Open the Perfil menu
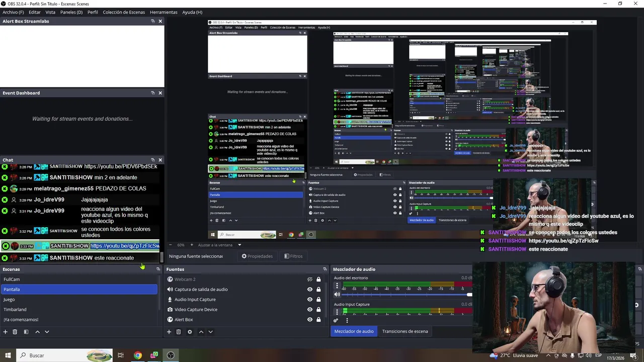This screenshot has width=644, height=362. click(x=93, y=12)
